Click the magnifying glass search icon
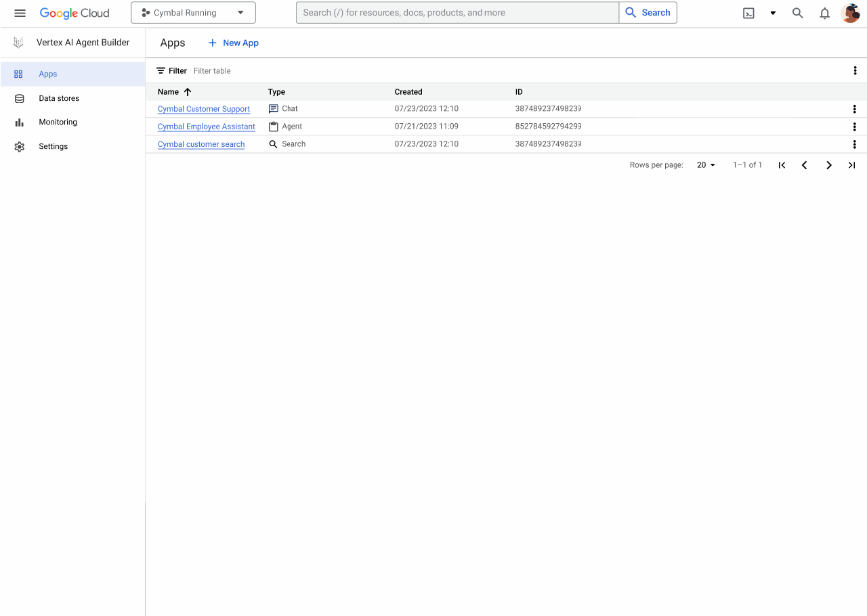The width and height of the screenshot is (867, 616). point(797,13)
